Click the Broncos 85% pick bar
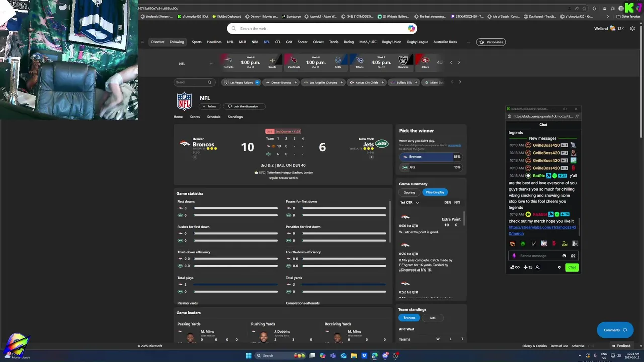Viewport: 644px width, 362px height. tap(431, 157)
